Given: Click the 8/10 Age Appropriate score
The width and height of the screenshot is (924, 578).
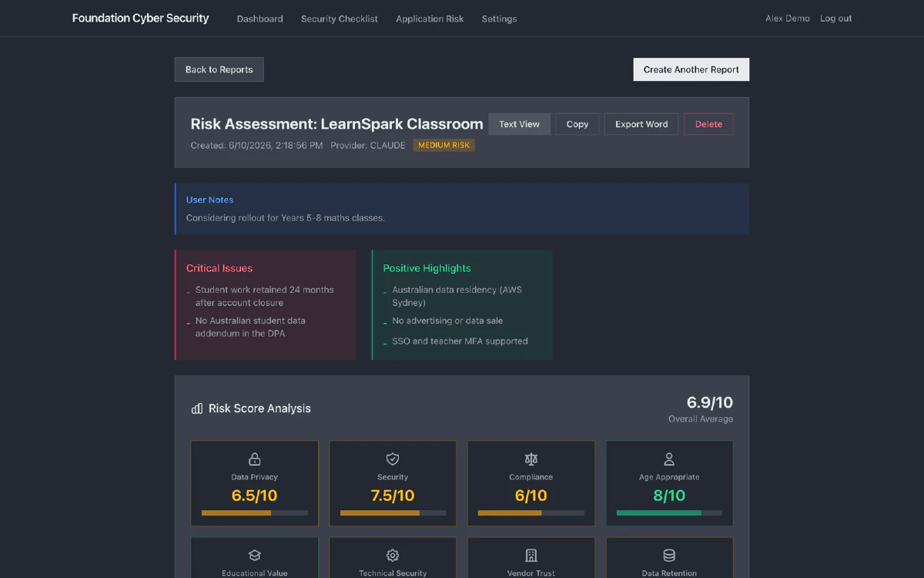Looking at the screenshot, I should point(669,496).
